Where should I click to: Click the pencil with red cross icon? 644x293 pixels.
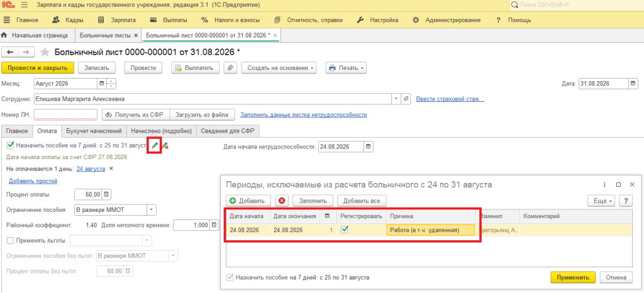[x=165, y=146]
